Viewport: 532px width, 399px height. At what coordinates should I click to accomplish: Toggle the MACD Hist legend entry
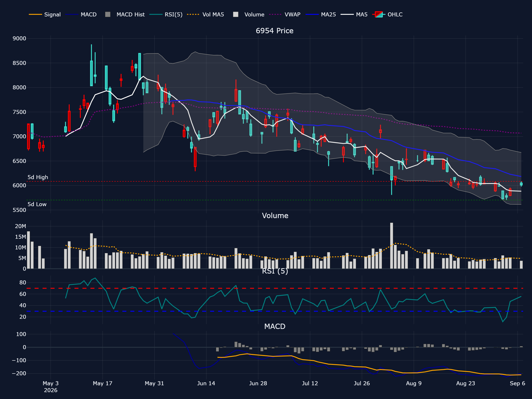(125, 14)
